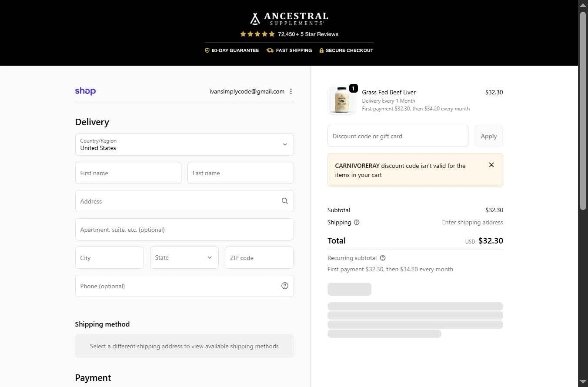Dismiss the CARNIVORERAY discount error message

[x=491, y=165]
